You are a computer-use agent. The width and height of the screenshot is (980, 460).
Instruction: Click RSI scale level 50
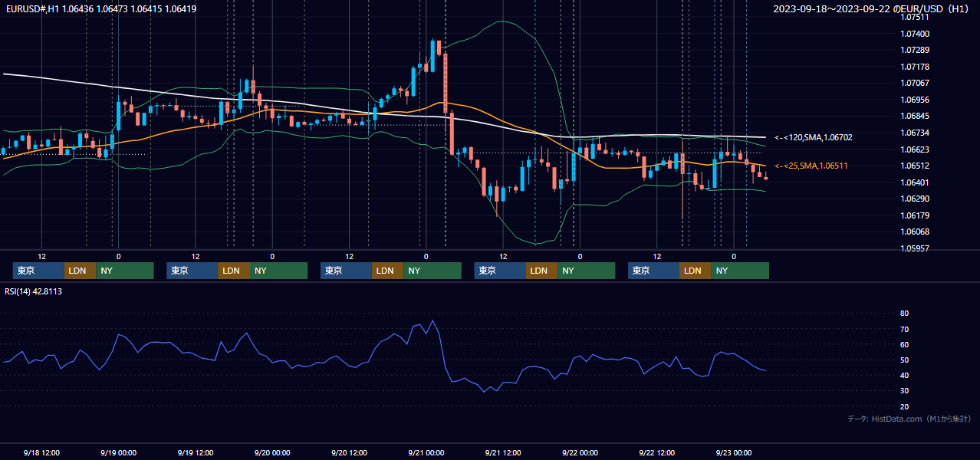[904, 360]
